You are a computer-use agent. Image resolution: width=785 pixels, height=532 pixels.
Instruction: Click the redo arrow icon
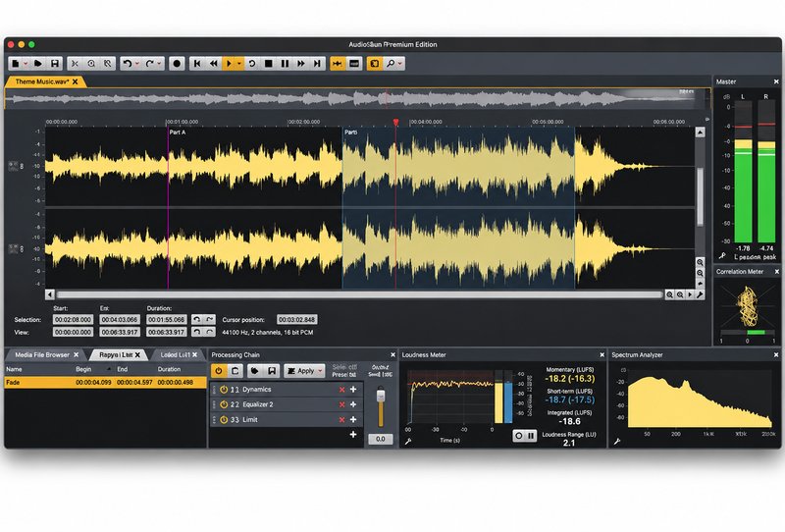tap(149, 64)
